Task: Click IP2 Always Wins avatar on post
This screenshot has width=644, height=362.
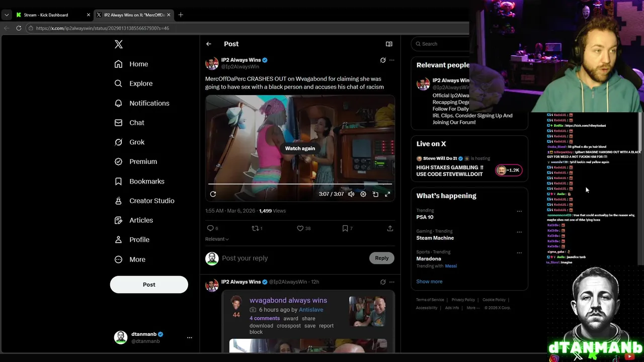Action: coord(212,63)
